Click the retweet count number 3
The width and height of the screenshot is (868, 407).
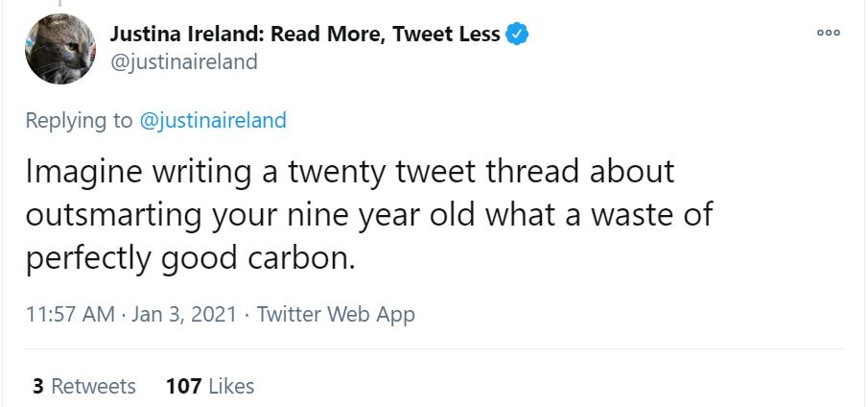tap(38, 386)
